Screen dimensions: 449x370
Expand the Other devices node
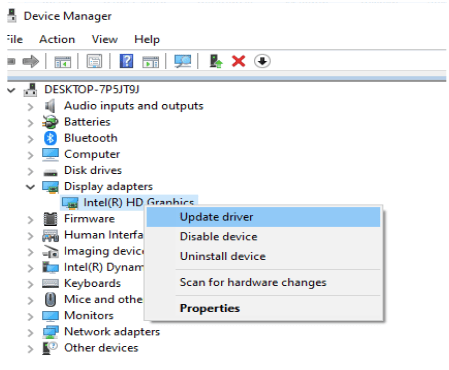pyautogui.click(x=30, y=349)
